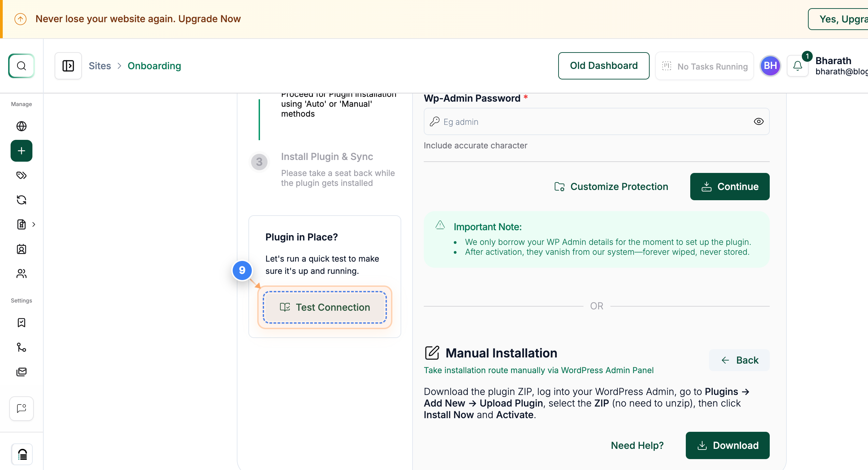This screenshot has height=470, width=868.
Task: Click the Plugin in Place? heading
Action: (302, 237)
